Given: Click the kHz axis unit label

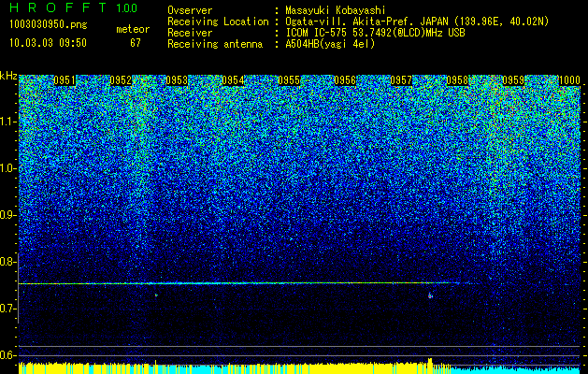Looking at the screenshot, I should coord(8,76).
